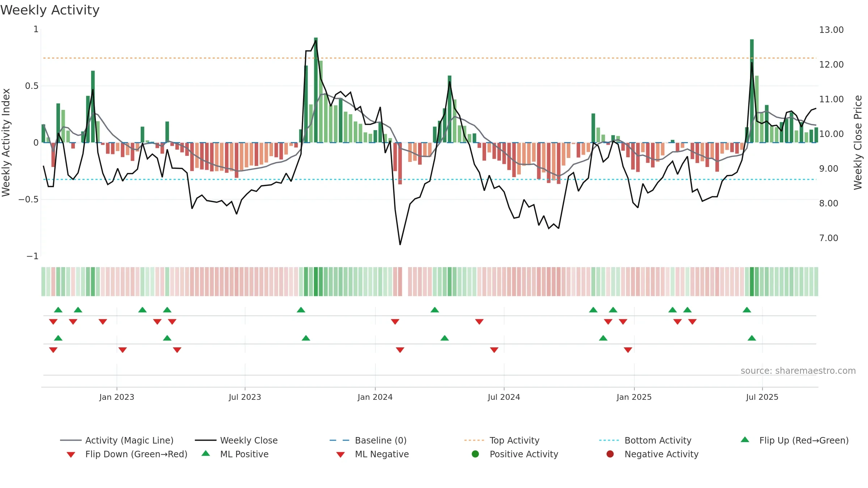Click the Weekly Activity Index axis title
Image resolution: width=868 pixels, height=488 pixels.
[6, 142]
